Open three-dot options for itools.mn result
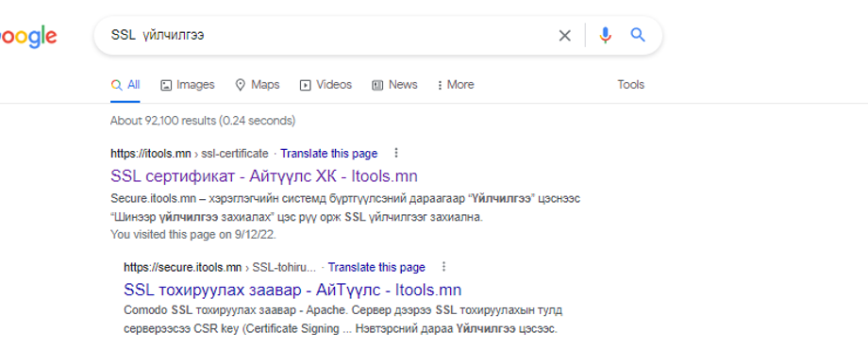This screenshot has width=868, height=349. (x=396, y=153)
